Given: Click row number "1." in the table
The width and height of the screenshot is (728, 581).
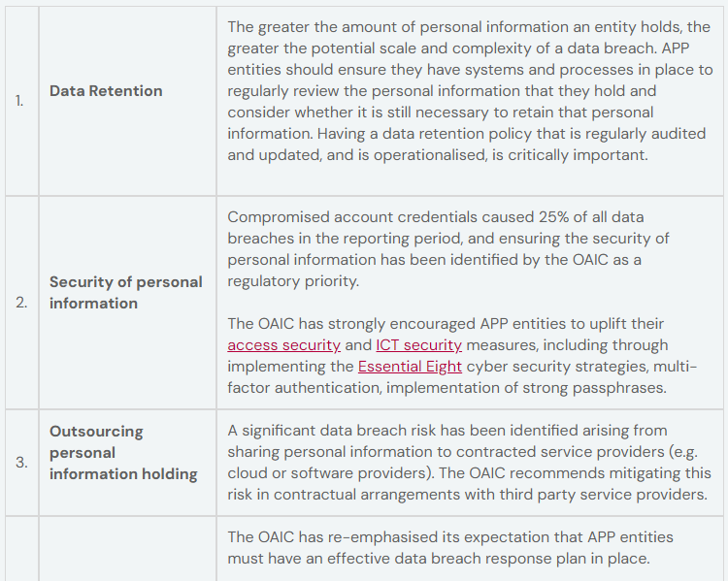Looking at the screenshot, I should pos(20,101).
